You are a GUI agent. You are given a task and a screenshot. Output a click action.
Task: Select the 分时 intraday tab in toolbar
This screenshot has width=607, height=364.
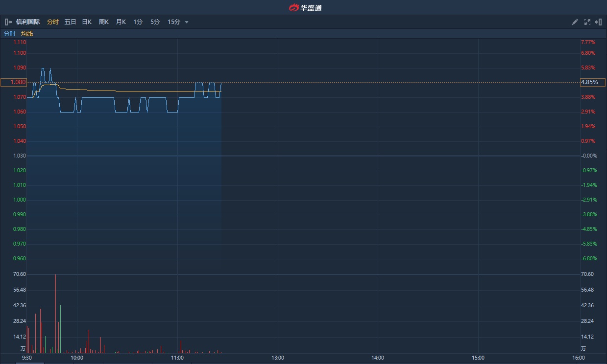point(52,22)
